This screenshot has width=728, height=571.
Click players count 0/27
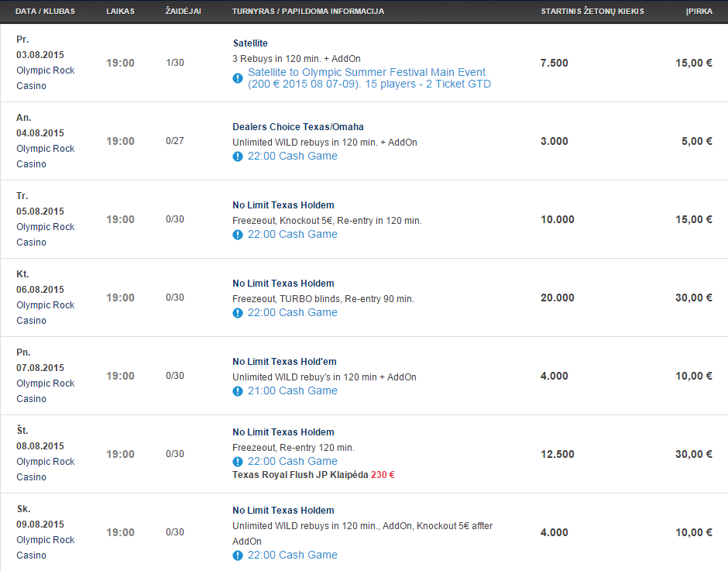coord(175,141)
